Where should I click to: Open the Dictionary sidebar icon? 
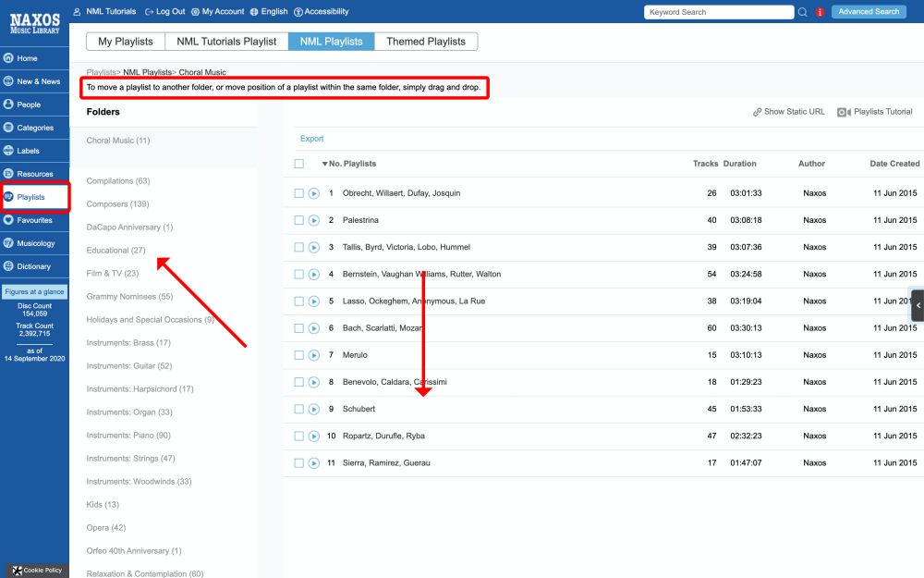8,266
